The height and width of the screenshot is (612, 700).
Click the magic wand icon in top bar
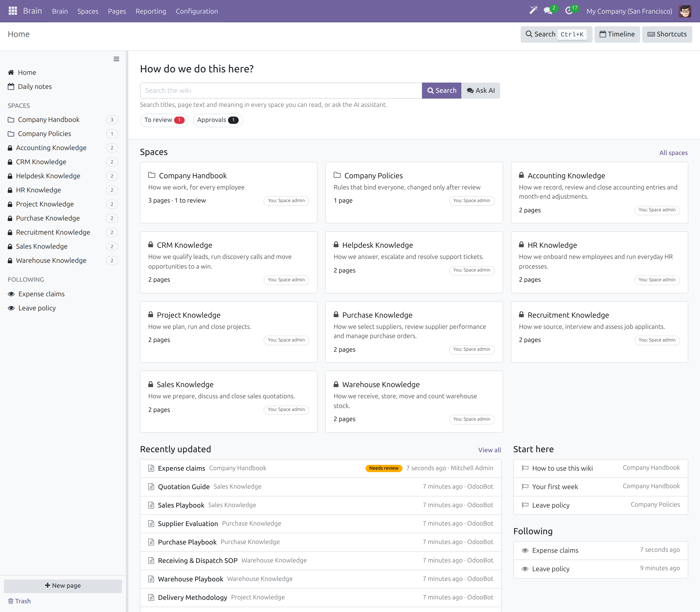click(x=533, y=11)
